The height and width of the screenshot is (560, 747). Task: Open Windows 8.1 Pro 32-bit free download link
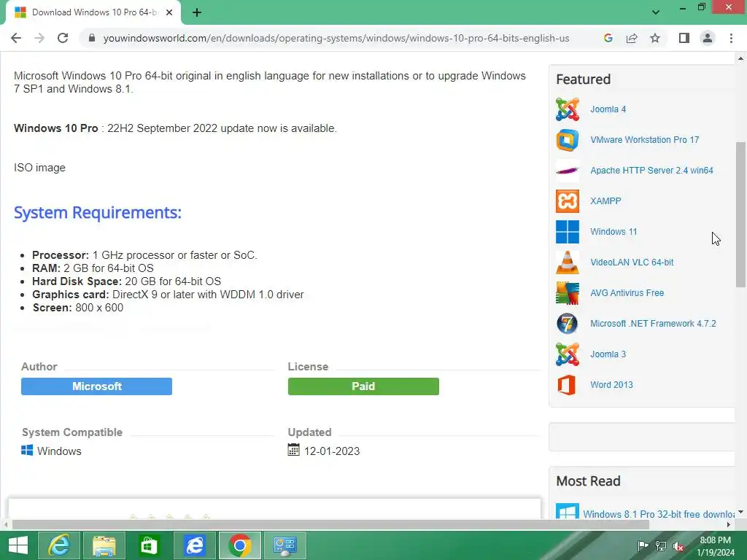659,514
